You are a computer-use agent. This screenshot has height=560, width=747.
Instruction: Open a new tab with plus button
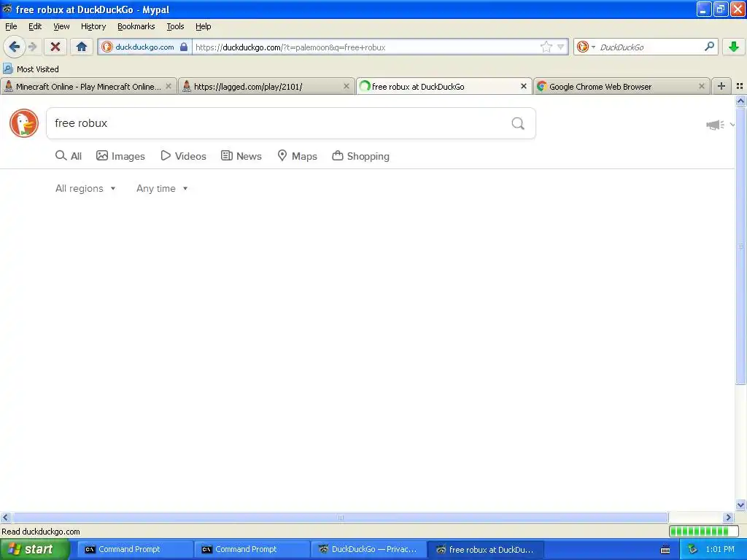pyautogui.click(x=721, y=86)
